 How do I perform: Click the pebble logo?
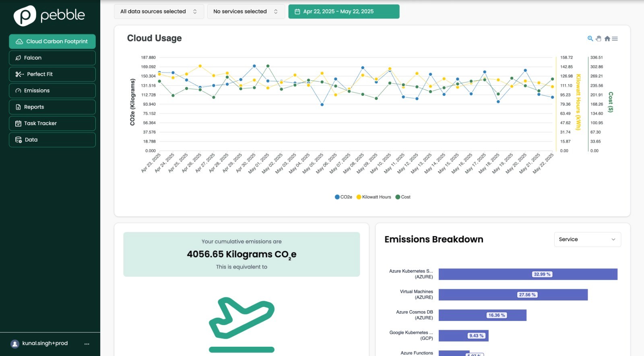coord(49,16)
